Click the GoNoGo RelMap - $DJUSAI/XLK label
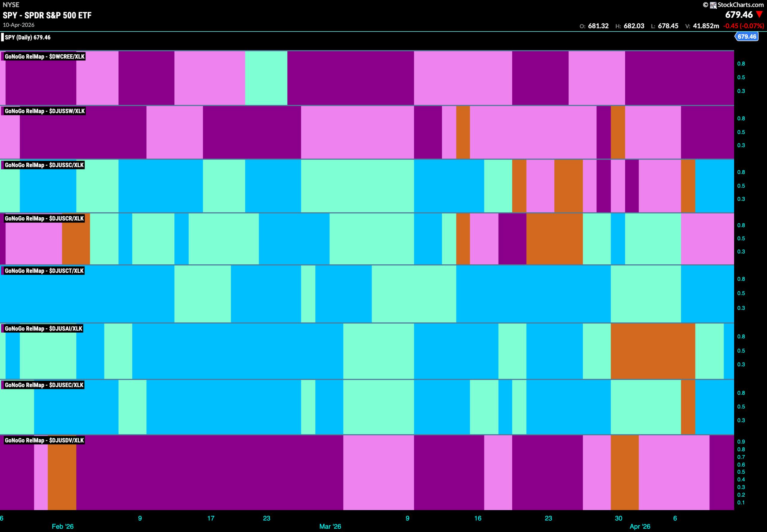 [43, 329]
